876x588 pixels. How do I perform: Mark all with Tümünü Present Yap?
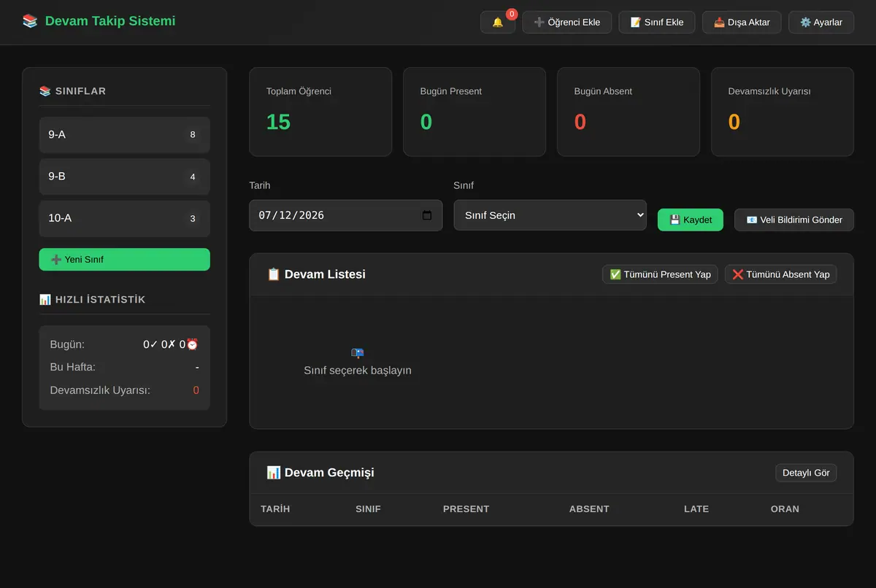point(660,274)
